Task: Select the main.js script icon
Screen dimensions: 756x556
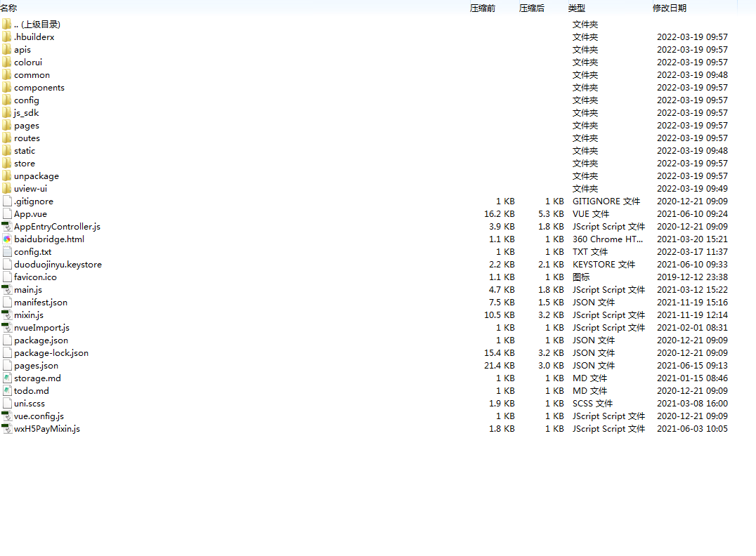Action: [7, 289]
